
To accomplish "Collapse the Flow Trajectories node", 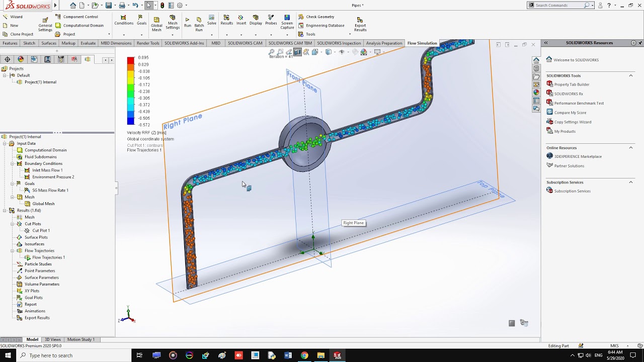I will pyautogui.click(x=13, y=250).
